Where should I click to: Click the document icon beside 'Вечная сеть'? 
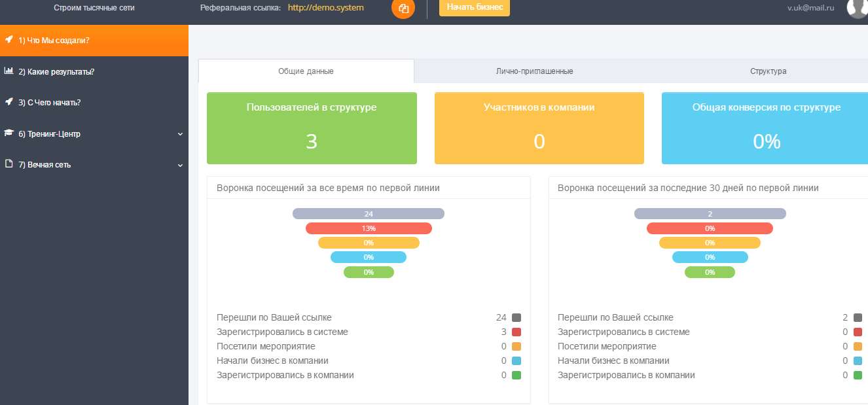pos(9,164)
